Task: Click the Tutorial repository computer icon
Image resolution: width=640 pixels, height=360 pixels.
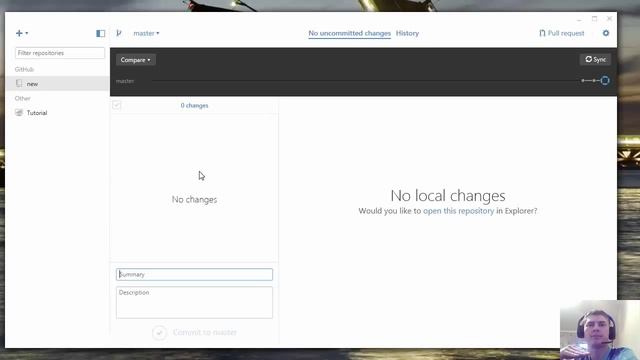Action: tap(19, 113)
